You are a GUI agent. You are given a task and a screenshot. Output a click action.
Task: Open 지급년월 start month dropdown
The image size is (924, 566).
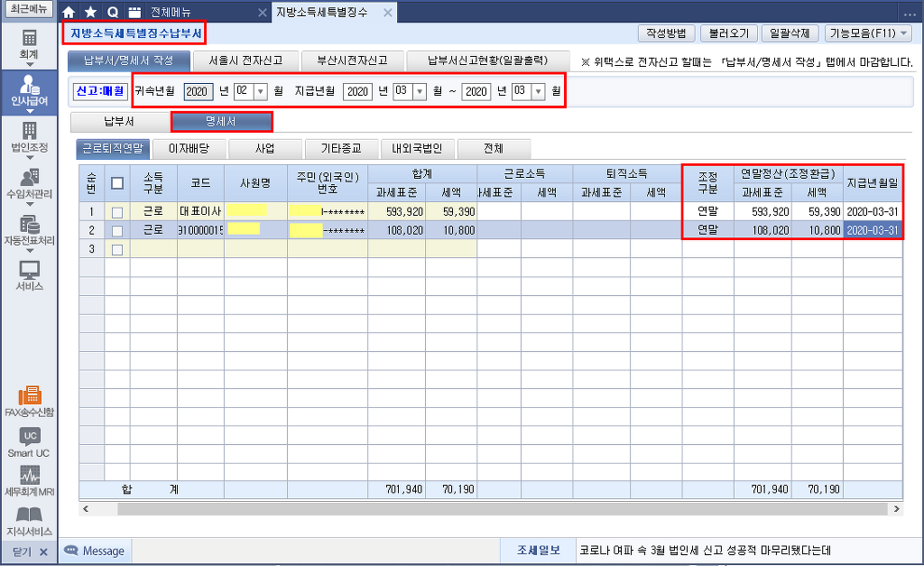click(x=420, y=91)
